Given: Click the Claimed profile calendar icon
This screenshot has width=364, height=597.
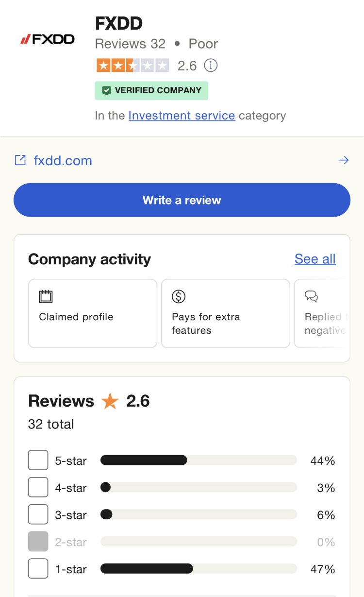Looking at the screenshot, I should point(46,296).
